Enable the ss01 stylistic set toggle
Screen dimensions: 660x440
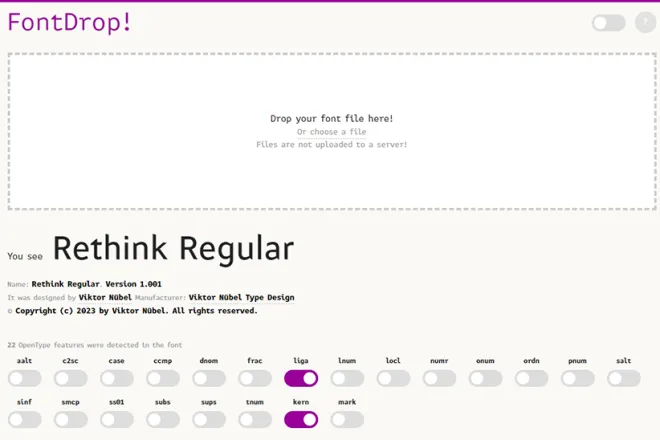[x=117, y=419]
